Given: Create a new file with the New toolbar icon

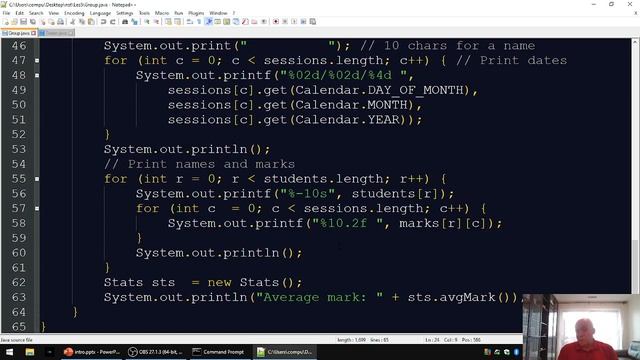Looking at the screenshot, I should (6, 22).
